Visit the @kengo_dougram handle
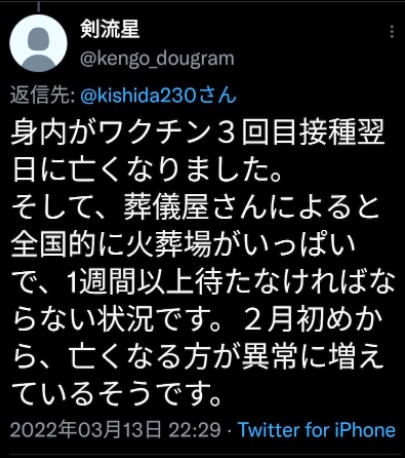405x458 pixels. (x=157, y=59)
